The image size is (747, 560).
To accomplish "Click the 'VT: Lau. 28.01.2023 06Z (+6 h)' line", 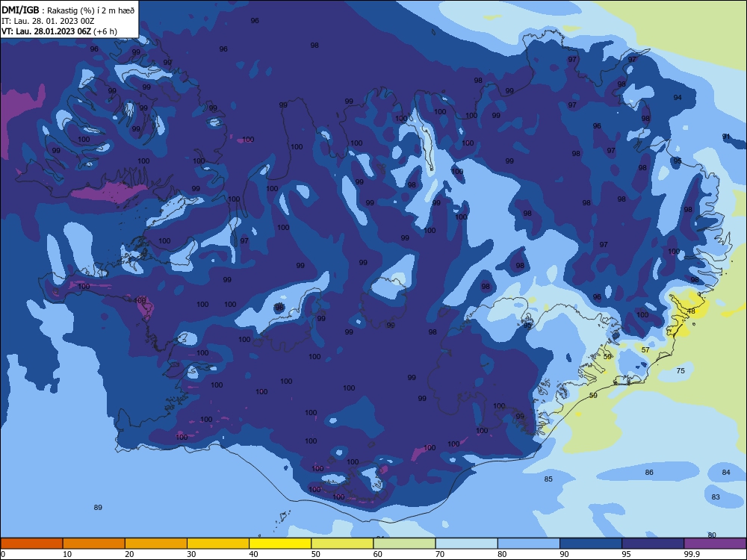I will coord(59,31).
